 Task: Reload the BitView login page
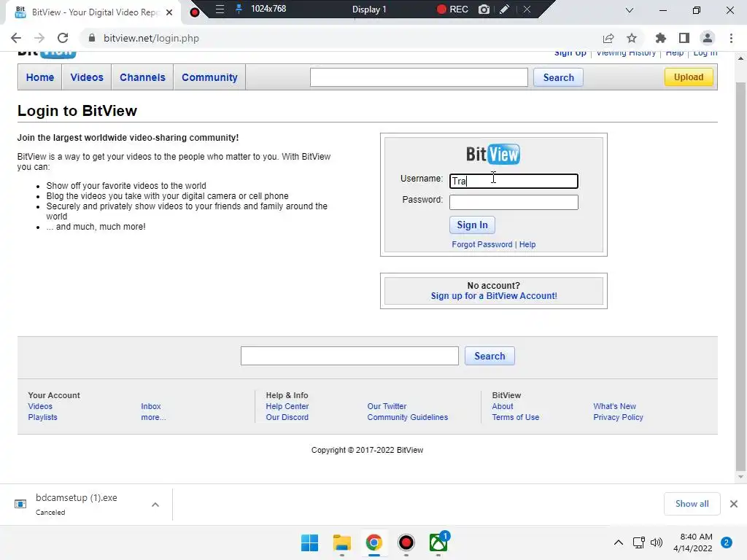[x=63, y=38]
